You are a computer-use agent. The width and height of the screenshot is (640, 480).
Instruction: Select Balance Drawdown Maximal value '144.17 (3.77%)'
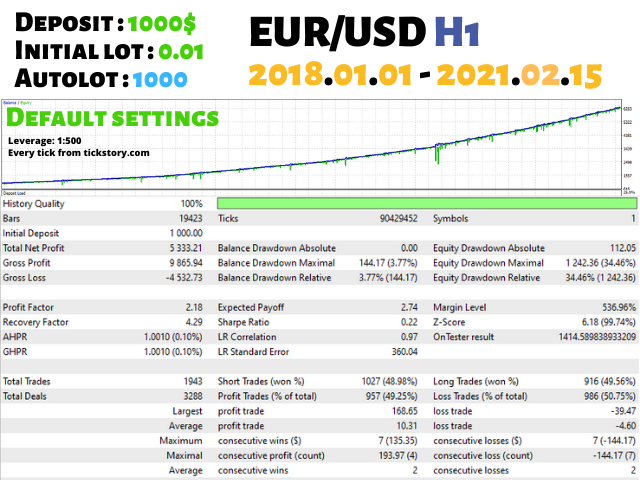click(388, 263)
